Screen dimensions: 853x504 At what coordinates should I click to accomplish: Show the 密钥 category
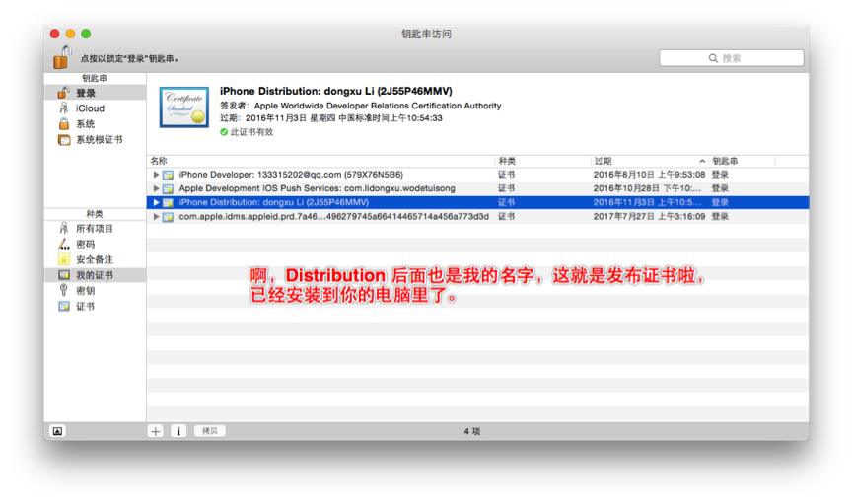coord(95,291)
